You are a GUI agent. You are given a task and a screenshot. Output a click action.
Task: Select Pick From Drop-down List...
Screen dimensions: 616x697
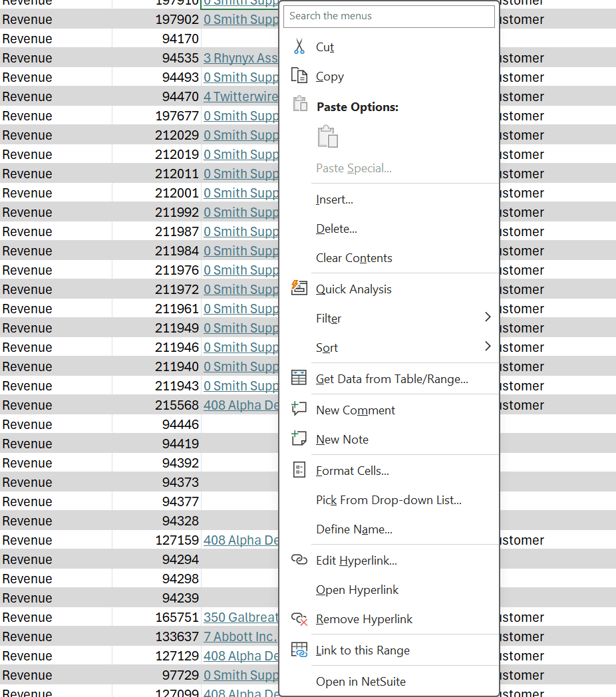pos(388,500)
